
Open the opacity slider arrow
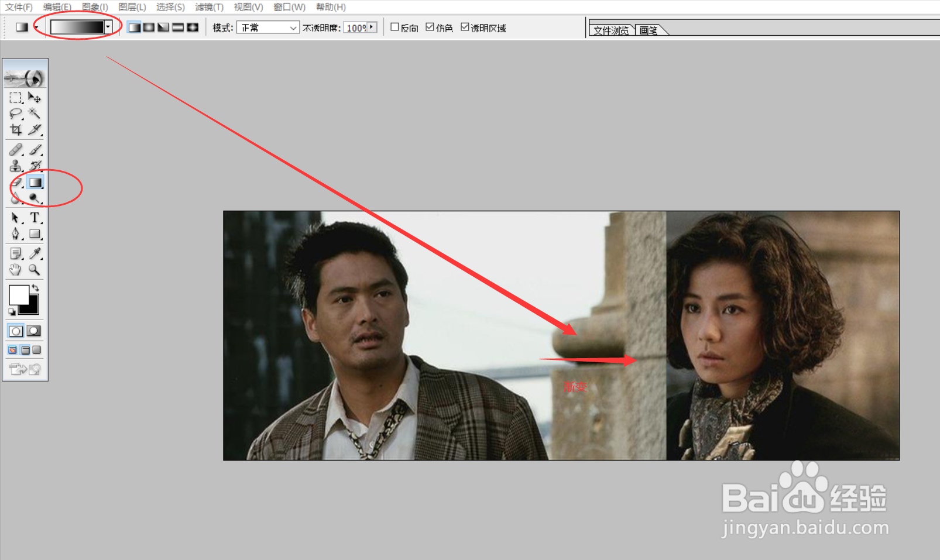click(371, 27)
